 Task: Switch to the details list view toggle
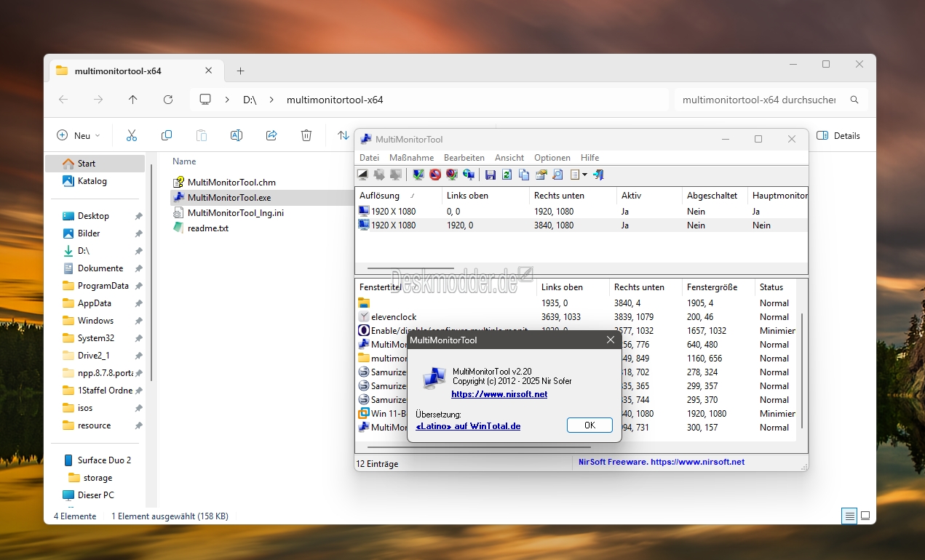click(x=849, y=516)
